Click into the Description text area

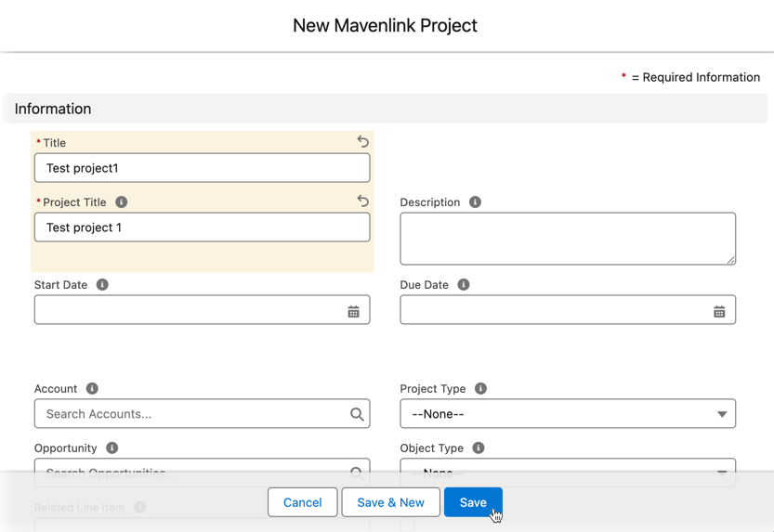coord(568,239)
